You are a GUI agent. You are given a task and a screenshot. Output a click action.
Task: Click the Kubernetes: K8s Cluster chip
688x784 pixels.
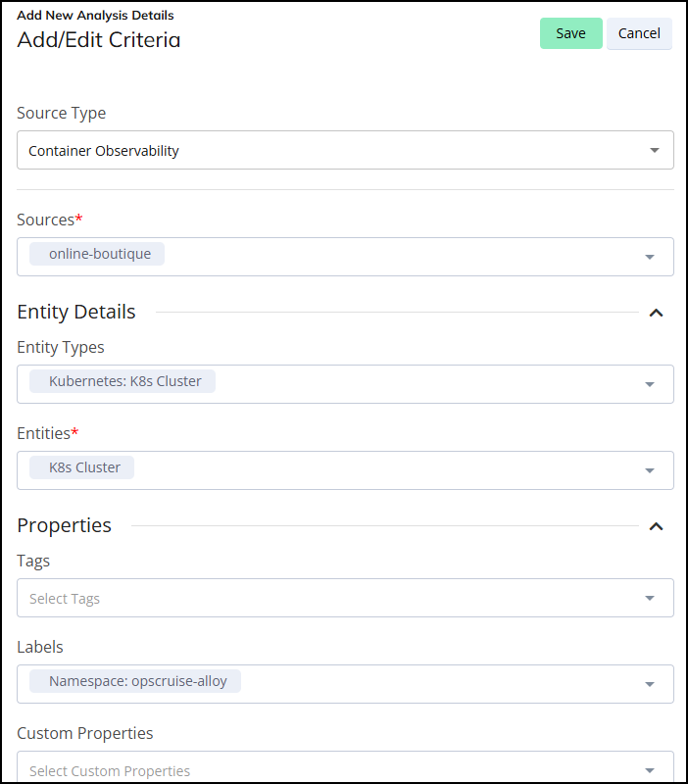(x=124, y=381)
